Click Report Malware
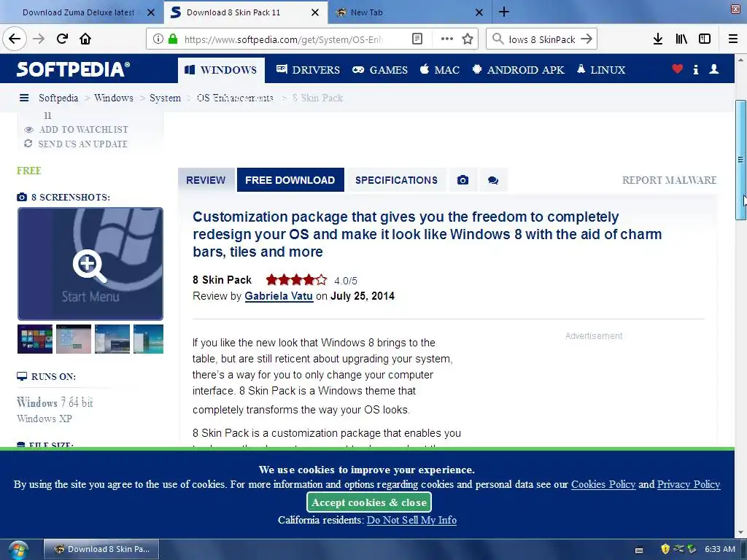 tap(669, 180)
